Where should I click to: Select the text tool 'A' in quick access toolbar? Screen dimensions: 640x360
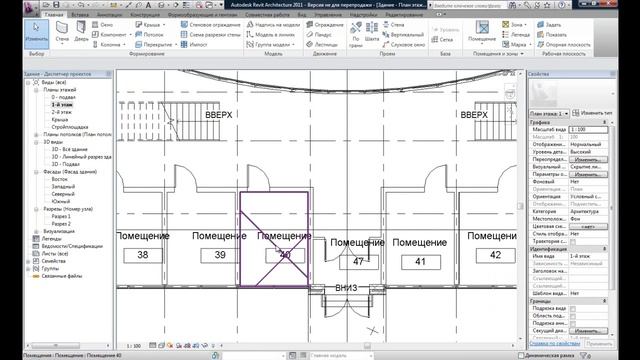[149, 5]
